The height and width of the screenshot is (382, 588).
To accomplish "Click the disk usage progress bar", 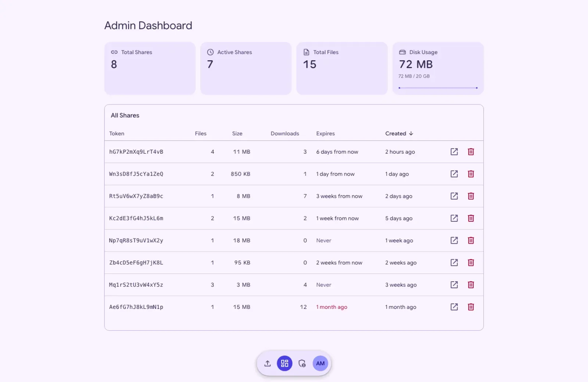I will coord(438,88).
